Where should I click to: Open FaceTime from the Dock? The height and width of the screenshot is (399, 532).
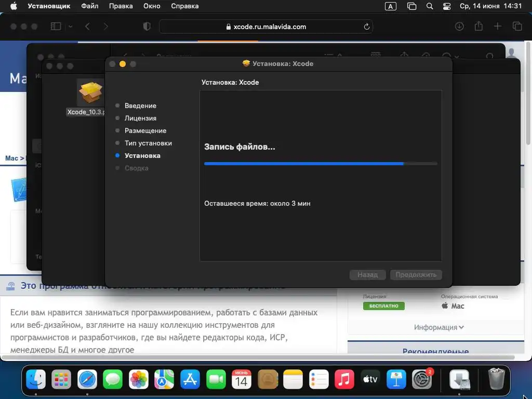pos(216,379)
